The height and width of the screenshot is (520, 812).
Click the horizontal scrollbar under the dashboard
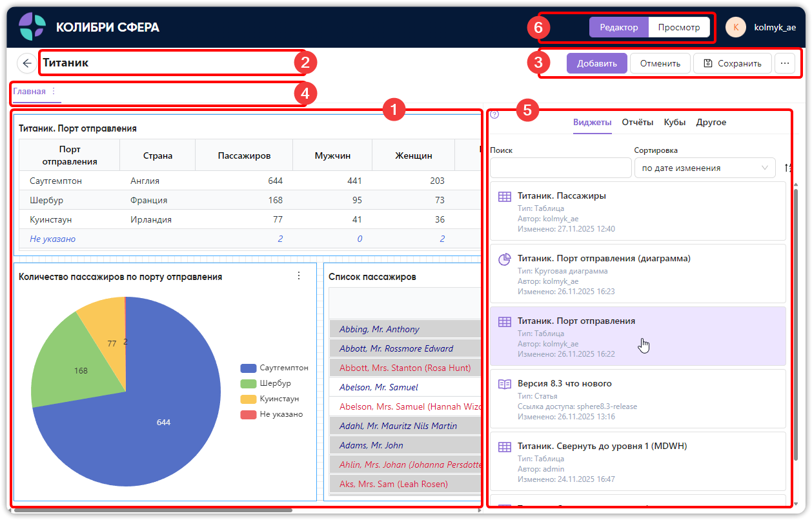153,510
